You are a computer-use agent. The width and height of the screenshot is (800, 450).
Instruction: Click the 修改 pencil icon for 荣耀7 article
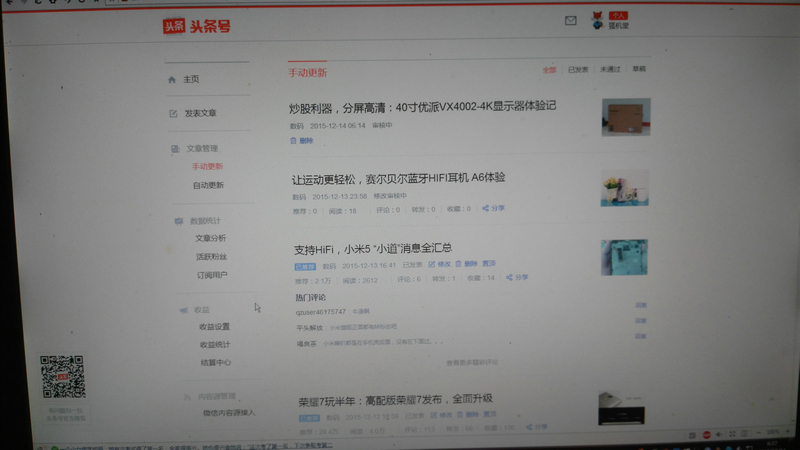click(x=433, y=415)
